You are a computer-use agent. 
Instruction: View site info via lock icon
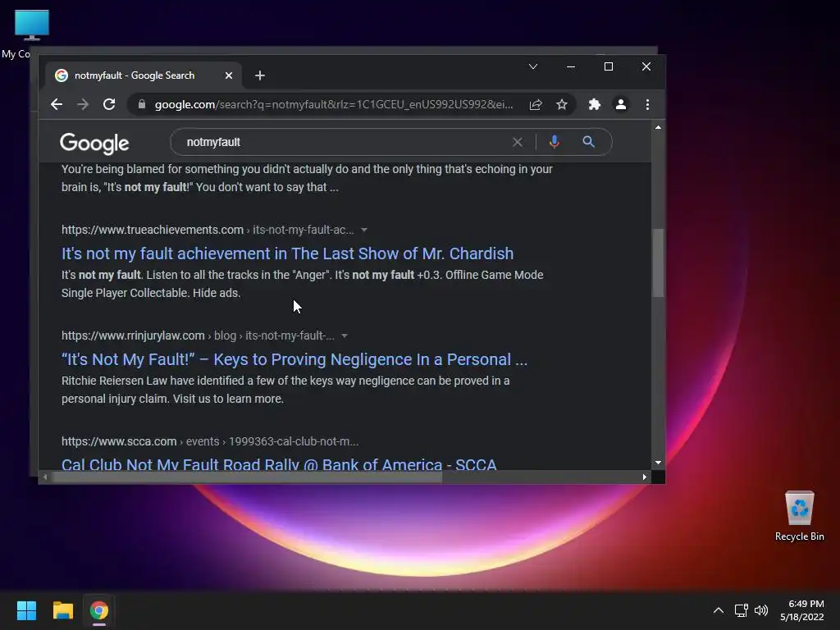tap(141, 104)
